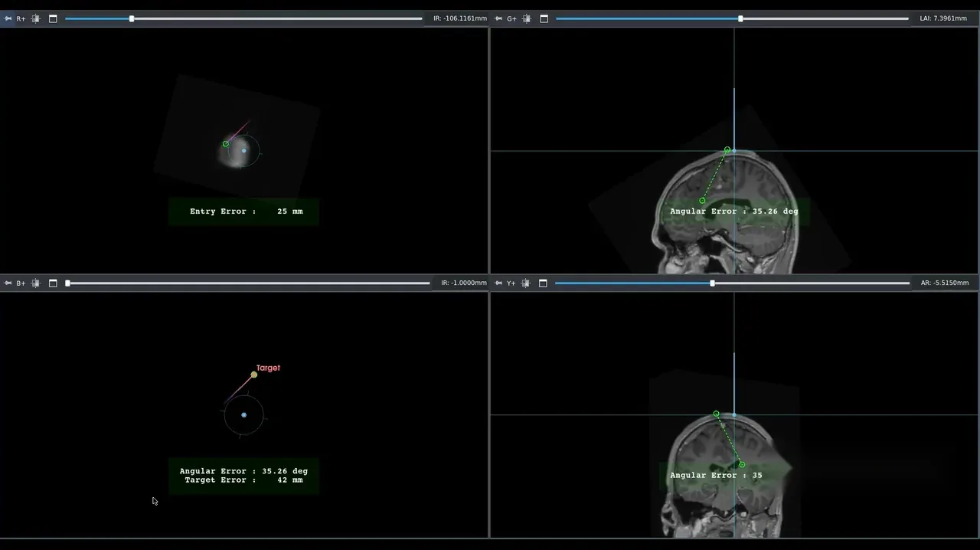Click 'Angular Error : 35.26 deg' in G+ sagittal view

coord(734,211)
